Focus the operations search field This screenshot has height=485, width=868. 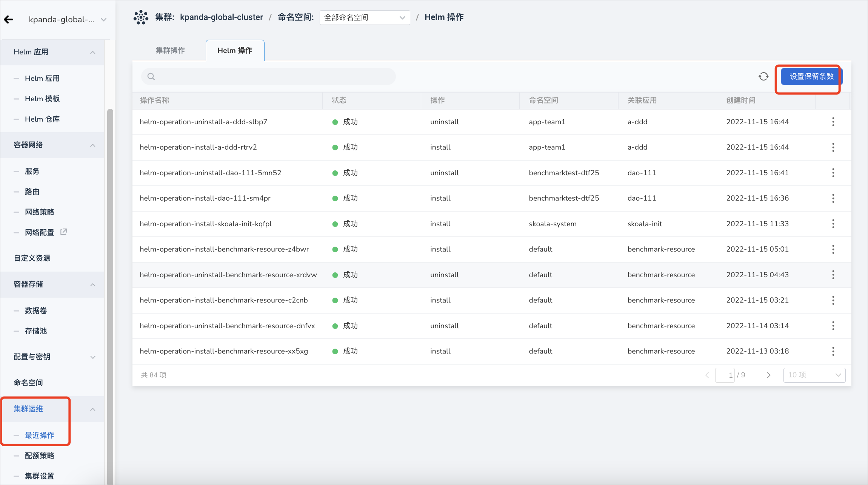coord(268,77)
